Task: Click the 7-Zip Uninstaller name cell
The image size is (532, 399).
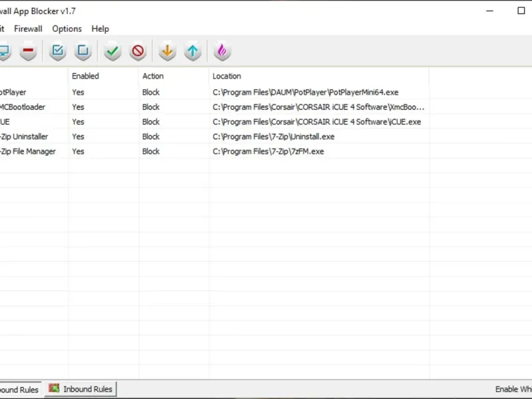Action: pyautogui.click(x=24, y=137)
